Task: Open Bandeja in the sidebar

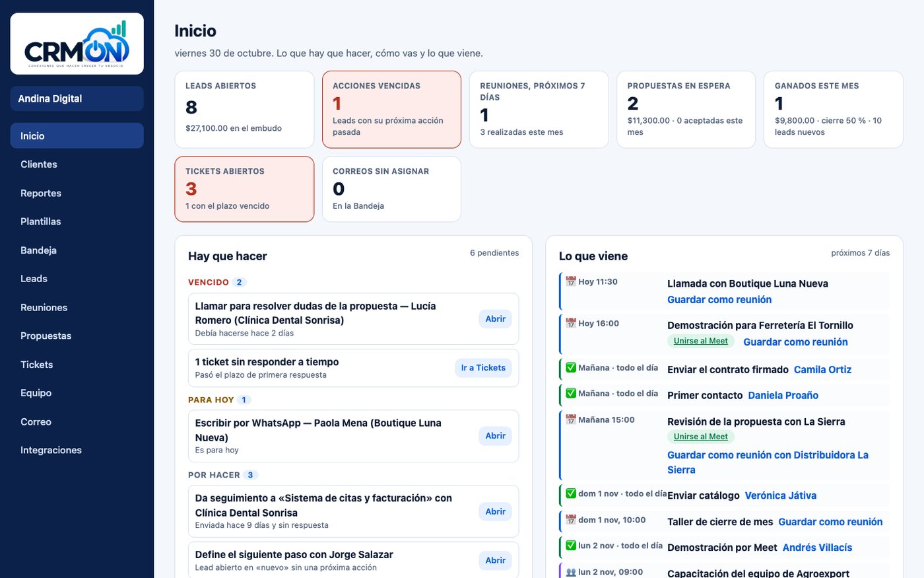Action: tap(77, 250)
